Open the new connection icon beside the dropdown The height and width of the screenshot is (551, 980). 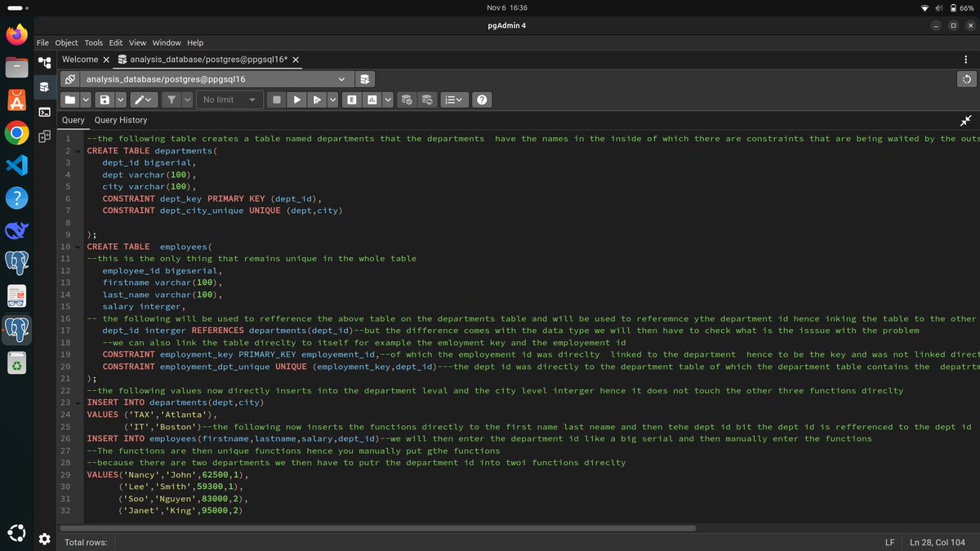click(x=364, y=78)
